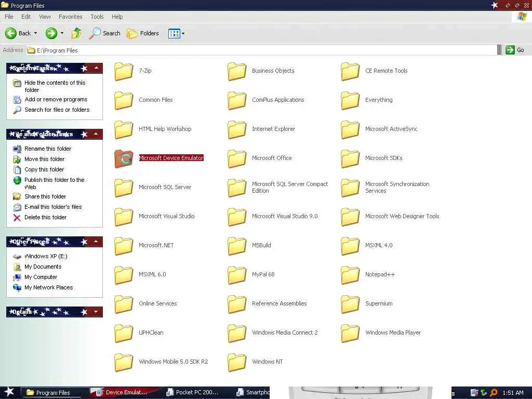The width and height of the screenshot is (532, 399).
Task: Click the green Back arrow button
Action: [x=11, y=33]
